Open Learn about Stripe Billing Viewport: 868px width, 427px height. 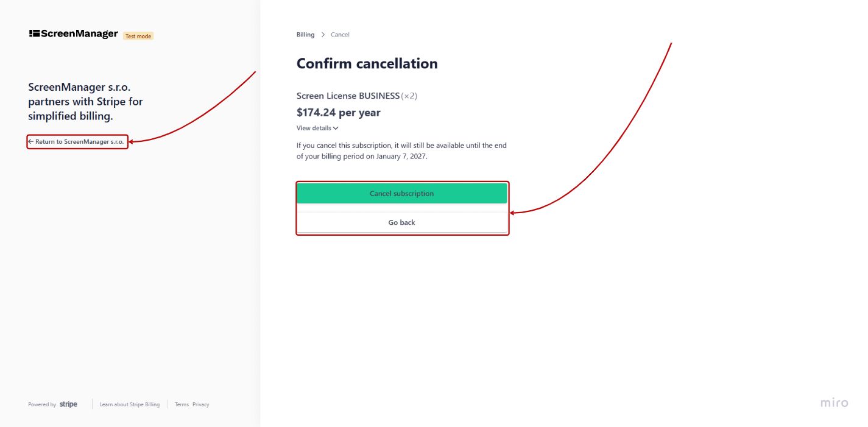coord(130,404)
